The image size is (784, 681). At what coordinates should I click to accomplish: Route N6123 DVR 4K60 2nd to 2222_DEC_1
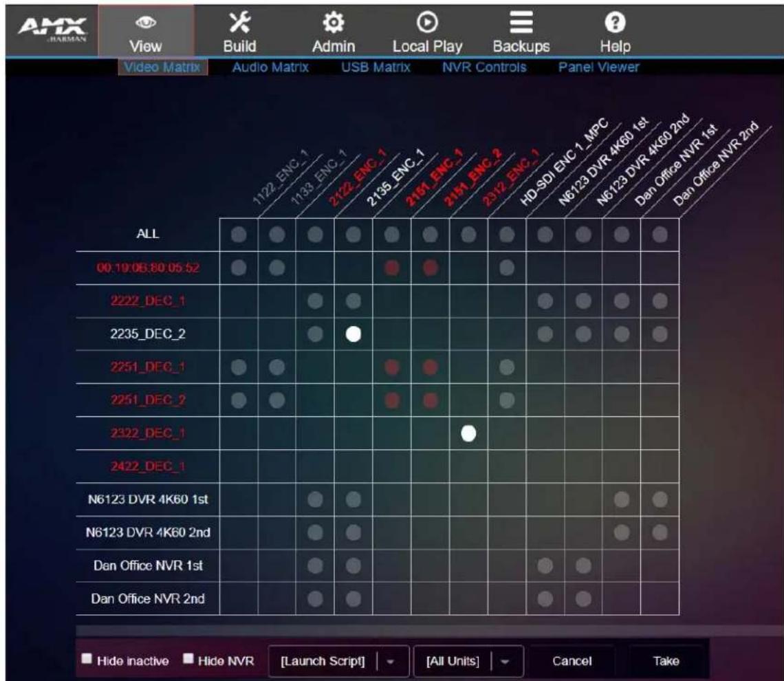[583, 301]
